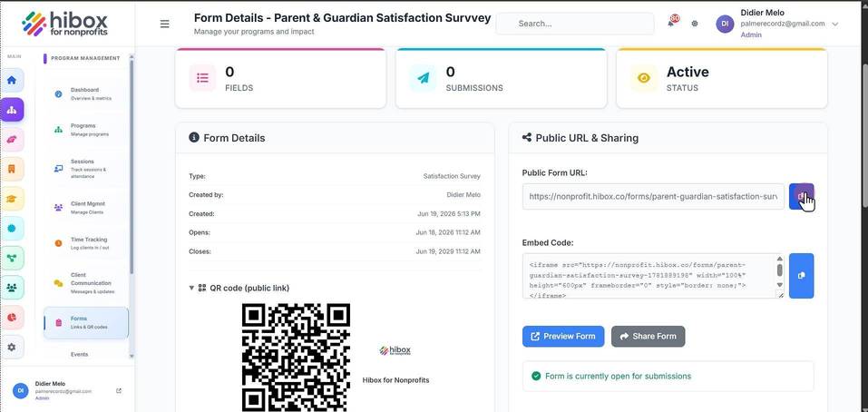Click 'Form is currently open for submissions' text

point(618,376)
